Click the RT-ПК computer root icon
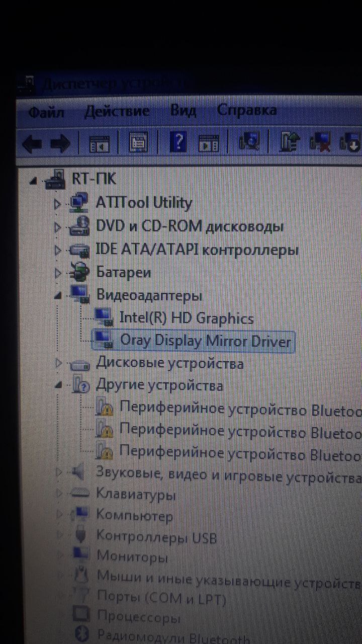 [55, 180]
